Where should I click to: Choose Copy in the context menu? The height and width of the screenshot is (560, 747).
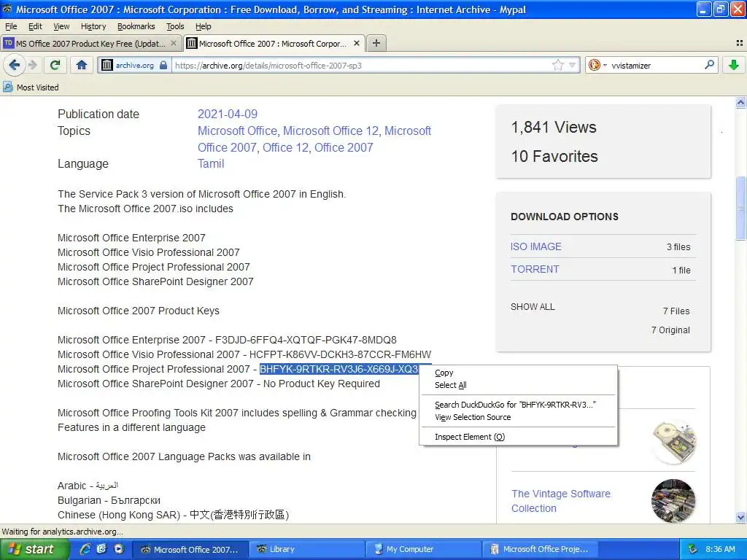point(519,373)
